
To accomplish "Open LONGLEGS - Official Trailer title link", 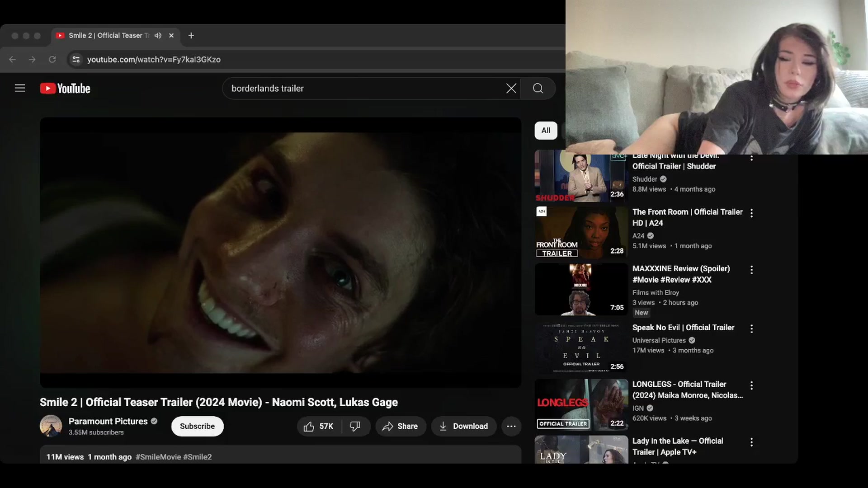I will (687, 389).
